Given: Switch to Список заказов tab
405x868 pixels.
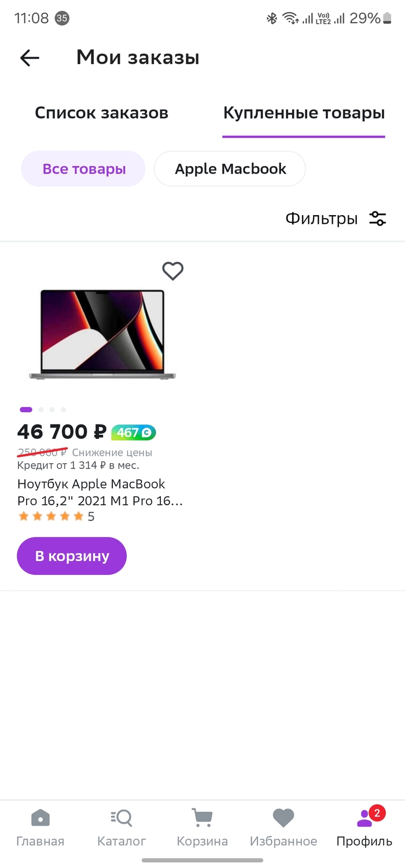Looking at the screenshot, I should [x=101, y=113].
